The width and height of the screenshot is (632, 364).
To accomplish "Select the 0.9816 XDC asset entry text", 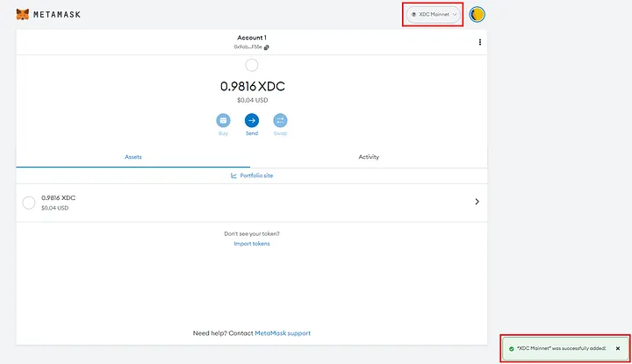I will point(58,198).
